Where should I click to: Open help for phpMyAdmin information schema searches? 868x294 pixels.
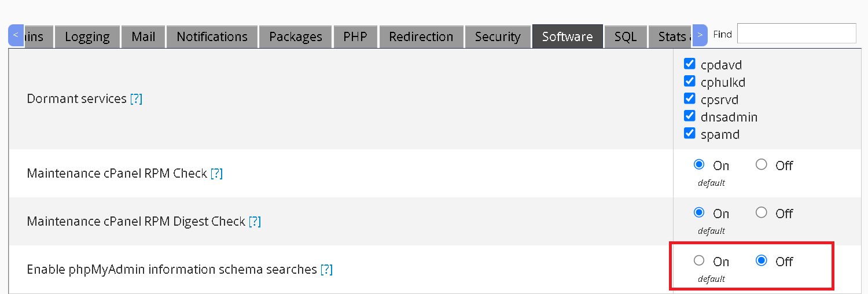click(326, 270)
